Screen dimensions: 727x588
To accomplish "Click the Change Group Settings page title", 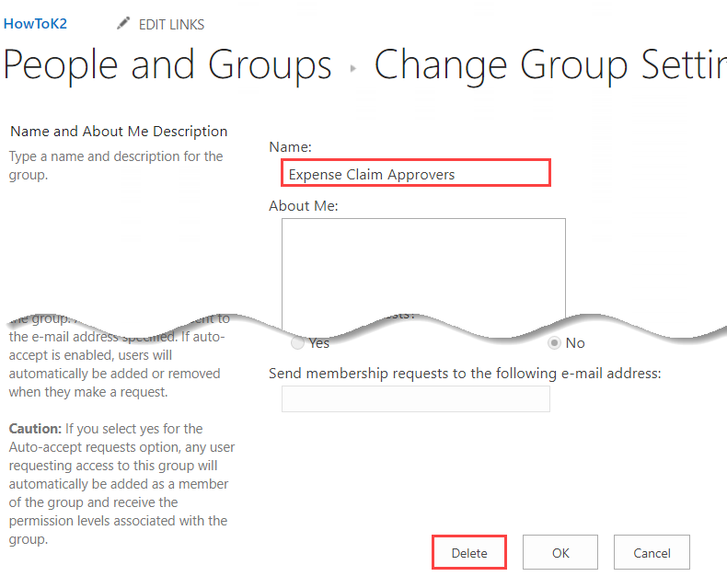I will (550, 65).
